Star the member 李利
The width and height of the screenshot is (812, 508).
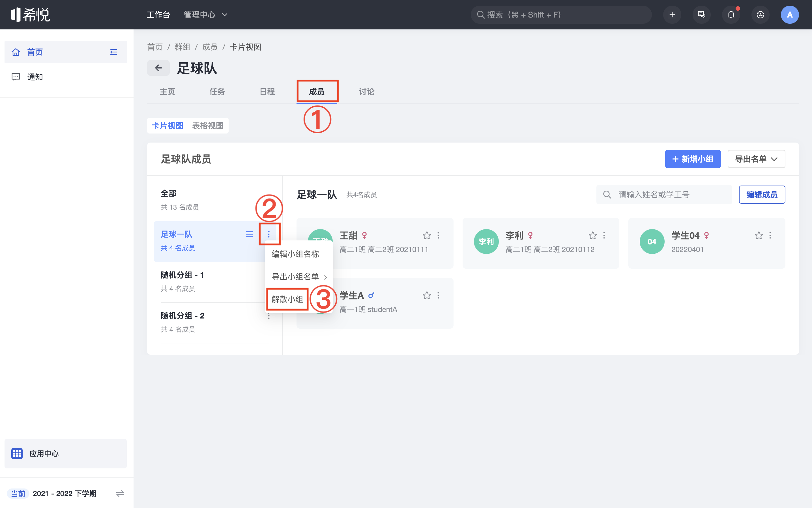click(593, 236)
